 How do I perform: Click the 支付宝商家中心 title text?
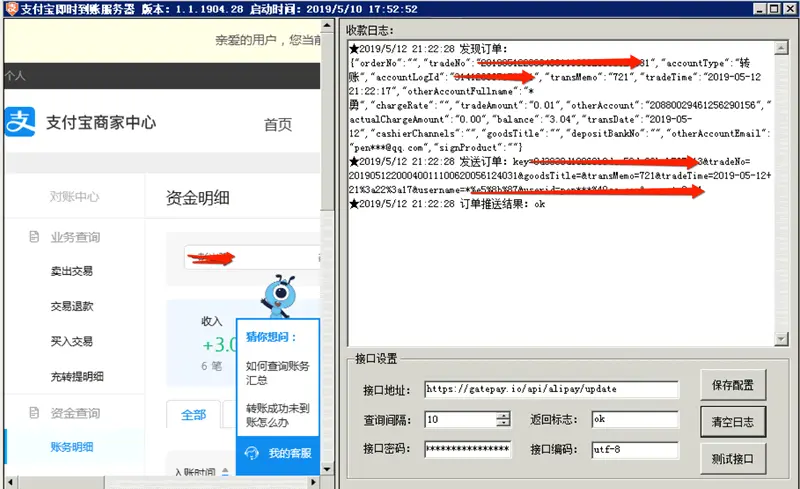101,123
